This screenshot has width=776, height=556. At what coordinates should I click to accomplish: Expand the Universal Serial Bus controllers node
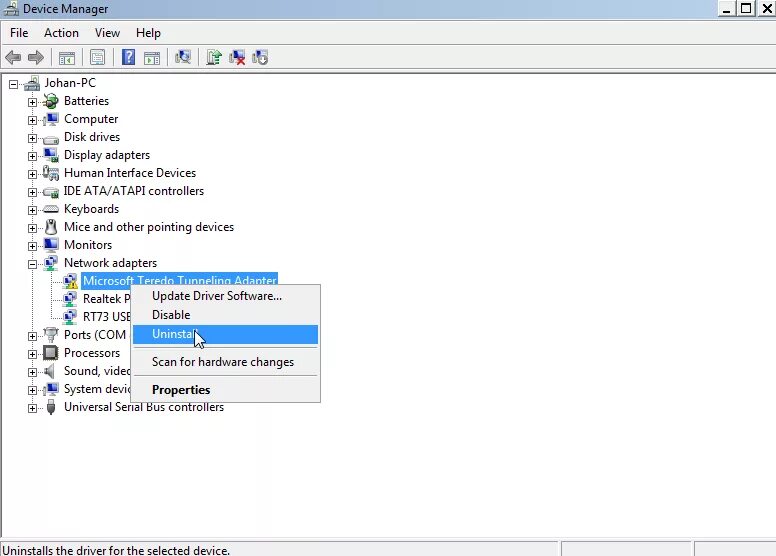point(32,408)
